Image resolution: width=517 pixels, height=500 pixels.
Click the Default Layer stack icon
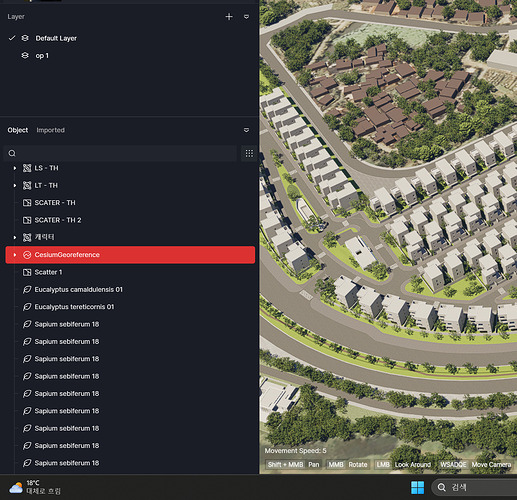(25, 38)
